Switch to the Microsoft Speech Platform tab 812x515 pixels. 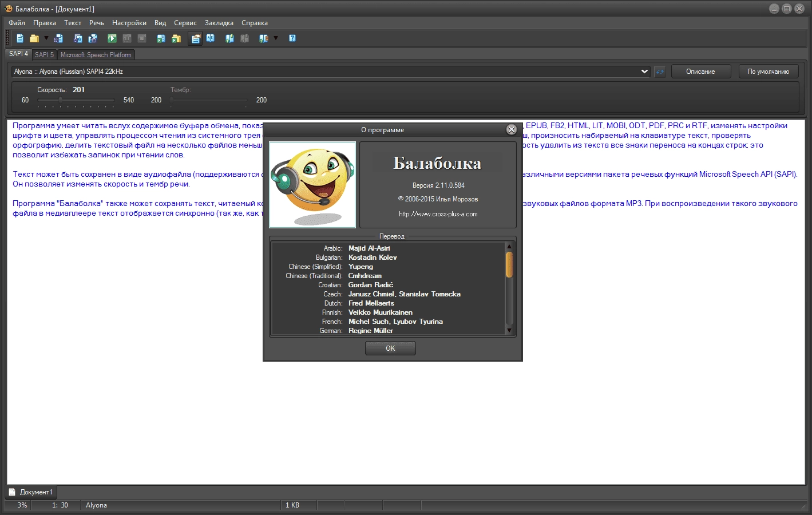(x=96, y=55)
